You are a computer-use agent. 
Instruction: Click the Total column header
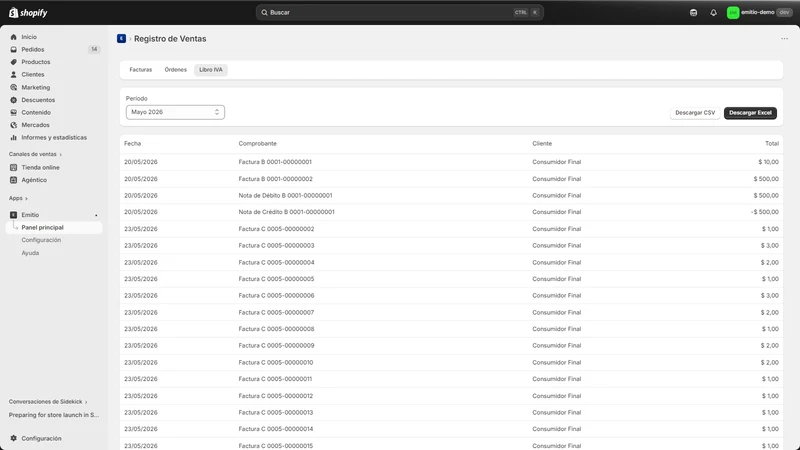[x=772, y=143]
